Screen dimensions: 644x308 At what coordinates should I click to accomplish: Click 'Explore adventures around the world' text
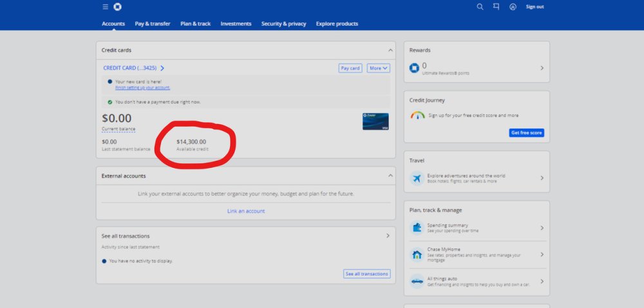click(x=466, y=176)
